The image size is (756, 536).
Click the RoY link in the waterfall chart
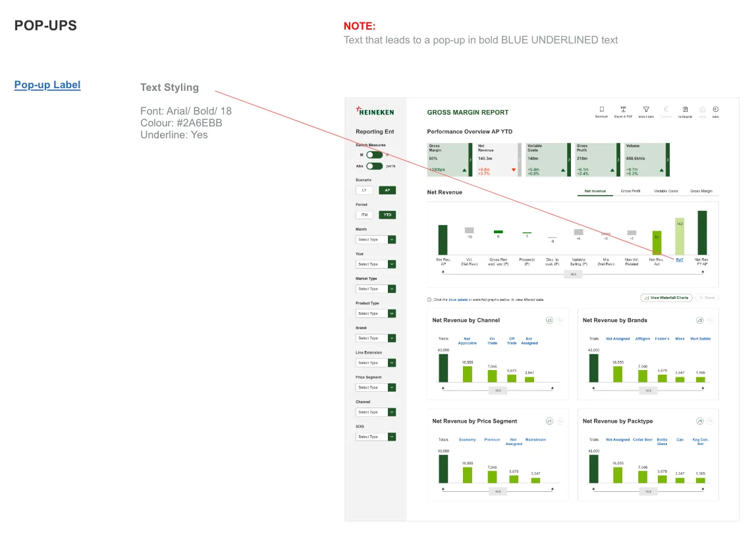[x=680, y=260]
